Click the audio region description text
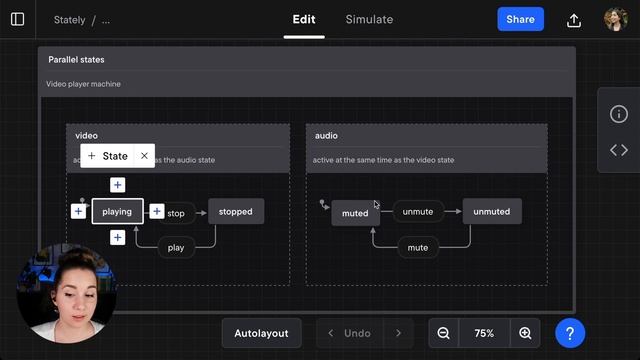The height and width of the screenshot is (360, 640). pyautogui.click(x=383, y=160)
